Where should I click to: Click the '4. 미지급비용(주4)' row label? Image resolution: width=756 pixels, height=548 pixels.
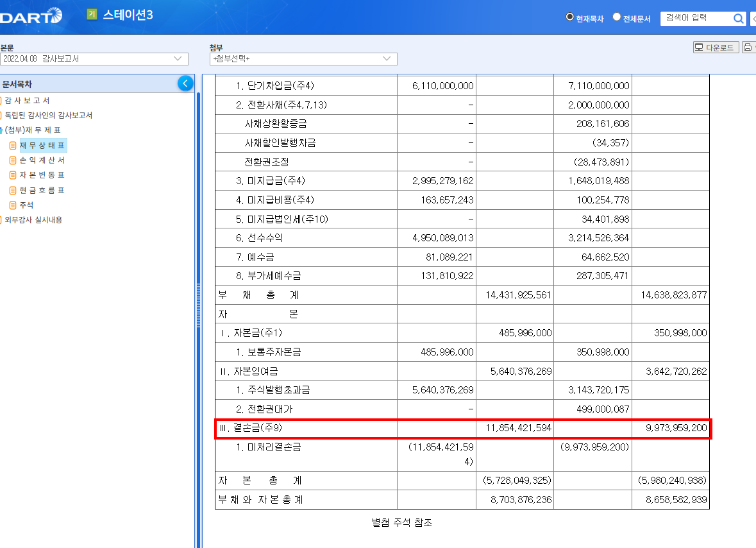point(275,200)
